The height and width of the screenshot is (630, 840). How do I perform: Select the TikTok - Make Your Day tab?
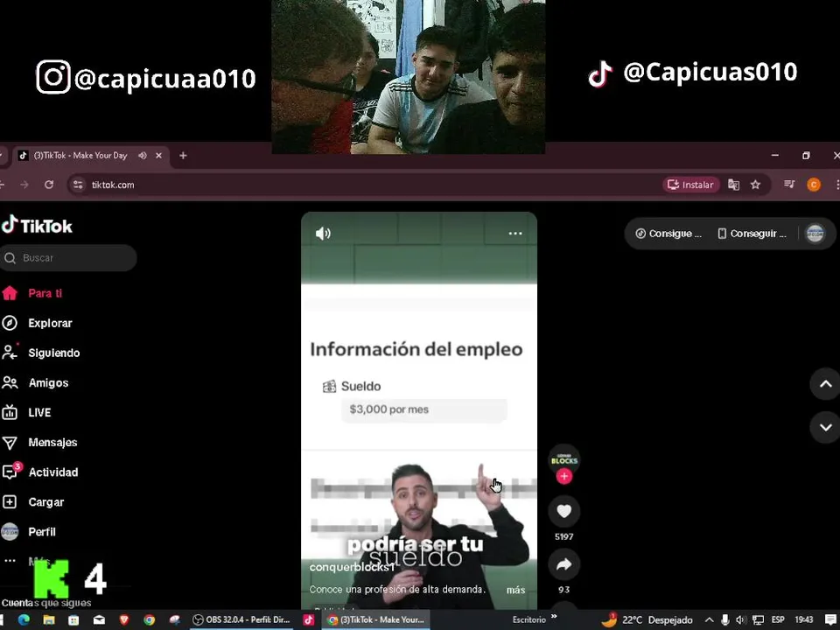click(80, 156)
